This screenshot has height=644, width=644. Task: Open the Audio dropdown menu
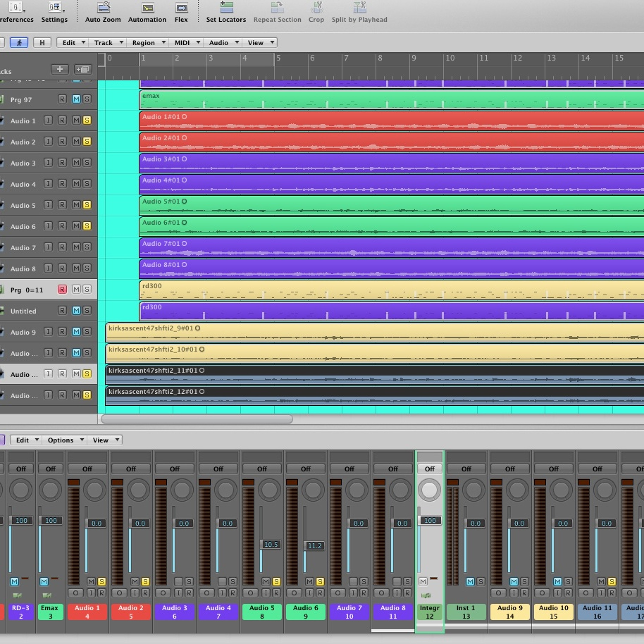tap(223, 43)
